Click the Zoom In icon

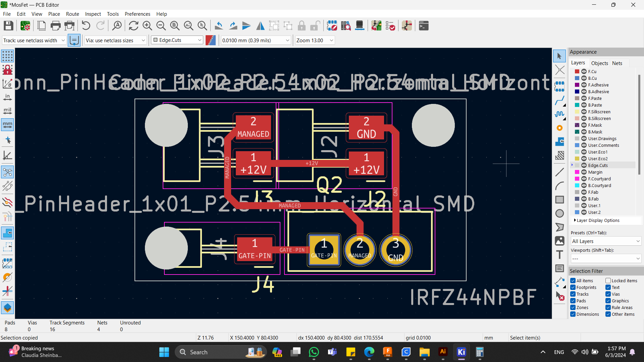pyautogui.click(x=147, y=26)
